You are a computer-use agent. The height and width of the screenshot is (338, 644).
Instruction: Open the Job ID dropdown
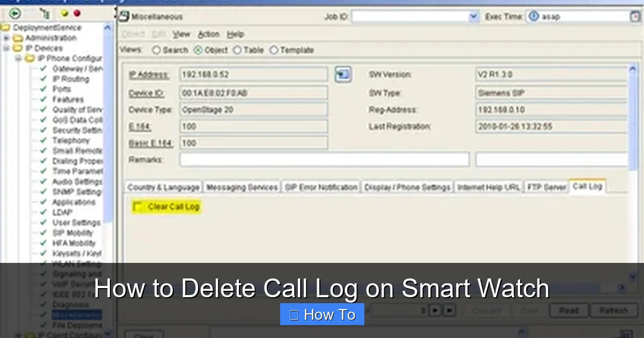(473, 17)
